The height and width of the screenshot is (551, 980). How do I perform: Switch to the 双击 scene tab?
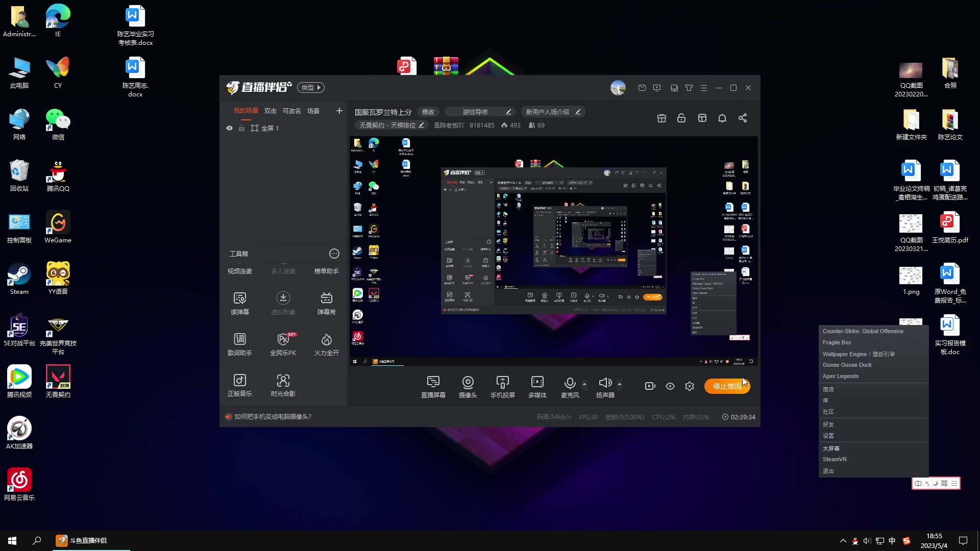(x=270, y=111)
